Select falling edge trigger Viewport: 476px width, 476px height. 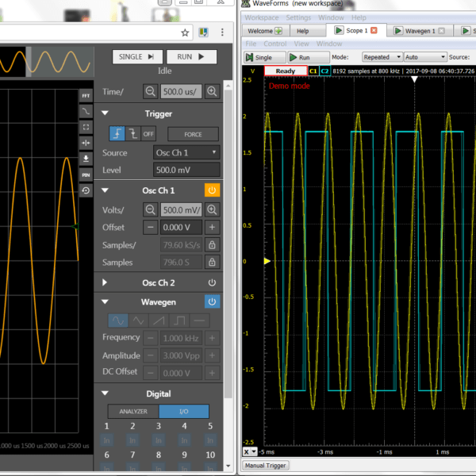pos(132,133)
